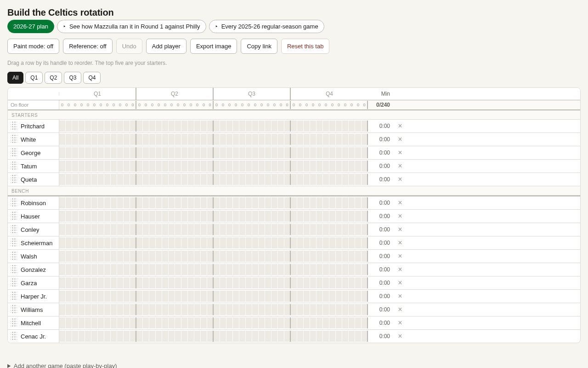This screenshot has width=588, height=368.
Task: Expand the Round 1 against Philly section
Action: (x=131, y=26)
